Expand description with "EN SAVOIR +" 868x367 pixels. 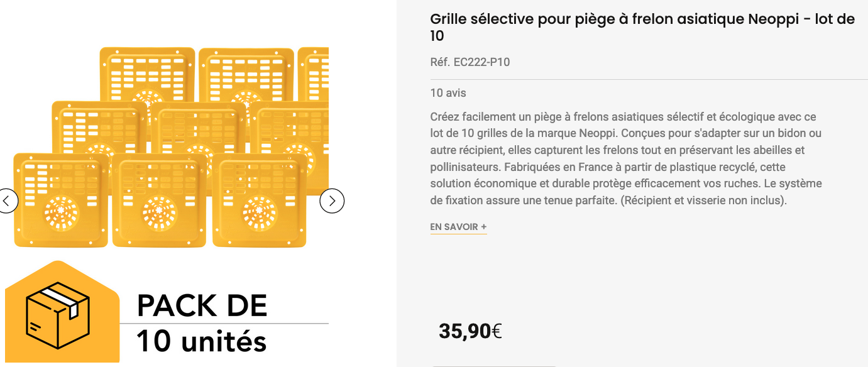(458, 227)
